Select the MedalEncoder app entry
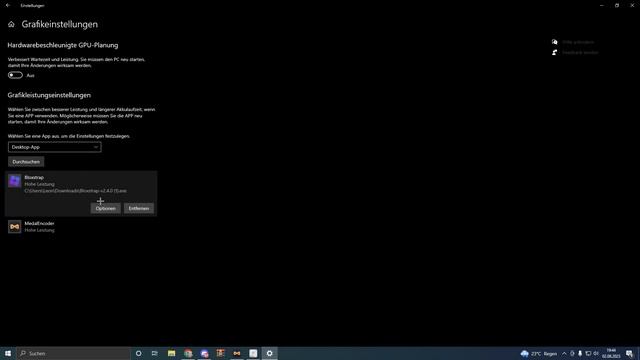This screenshot has height=360, width=640. pyautogui.click(x=81, y=227)
